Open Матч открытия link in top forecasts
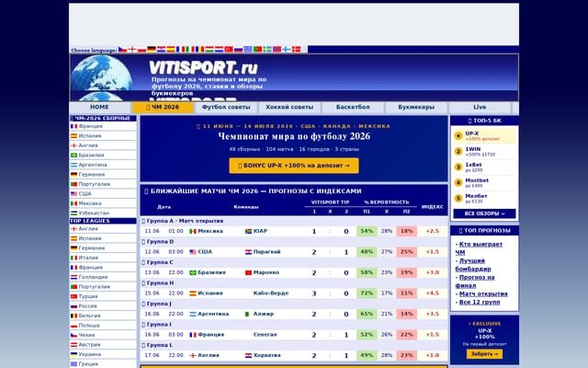 483,294
